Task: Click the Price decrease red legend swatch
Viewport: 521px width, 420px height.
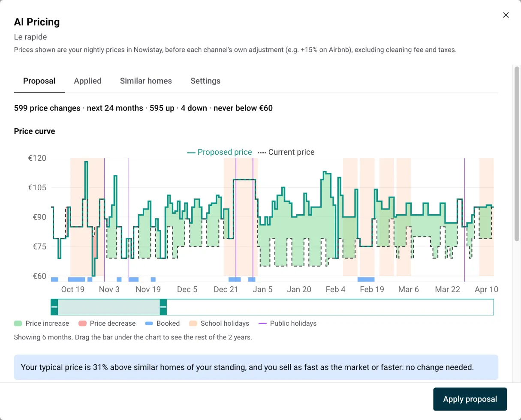Action: pyautogui.click(x=82, y=324)
